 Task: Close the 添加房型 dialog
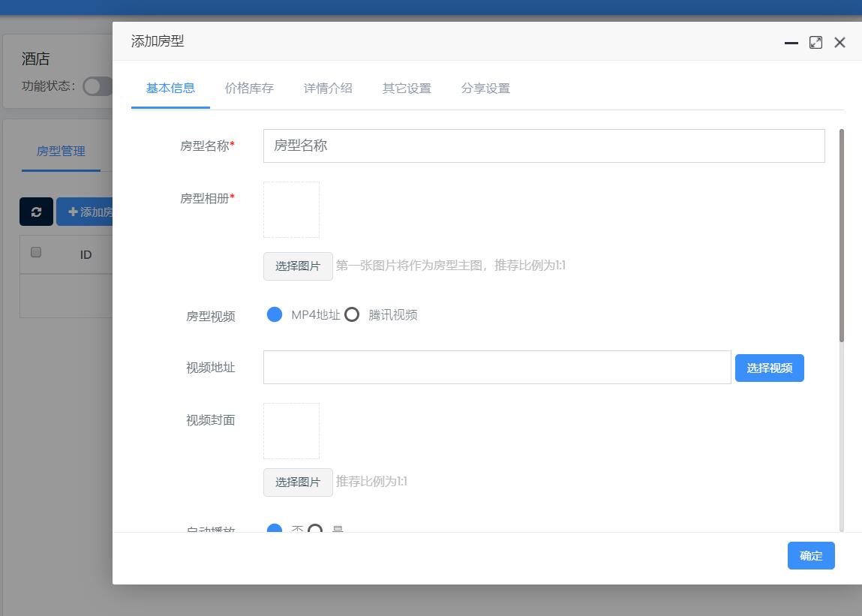coord(839,42)
